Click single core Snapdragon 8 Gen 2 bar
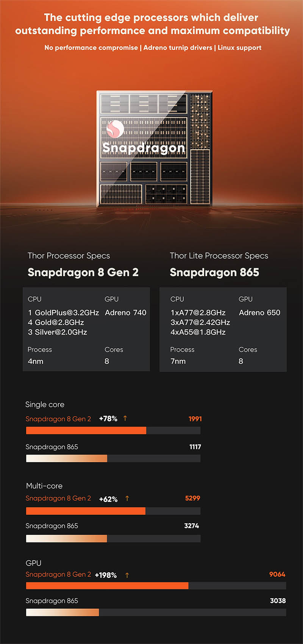Screen dimensions: 303x644 tap(113, 430)
